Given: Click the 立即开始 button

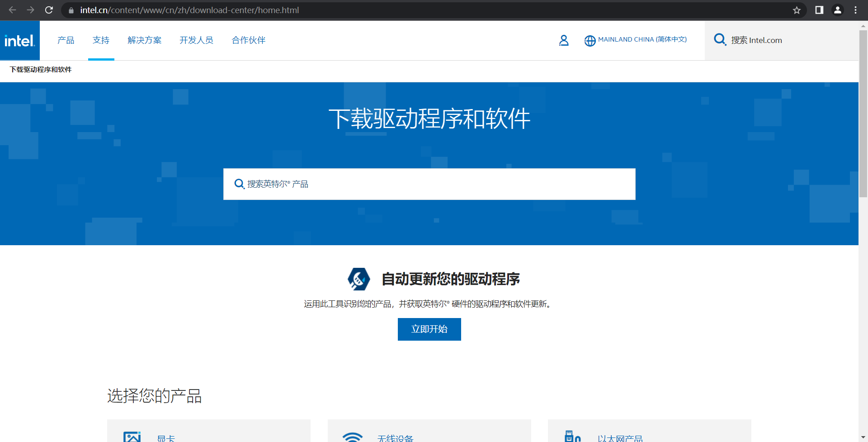Looking at the screenshot, I should [x=429, y=329].
